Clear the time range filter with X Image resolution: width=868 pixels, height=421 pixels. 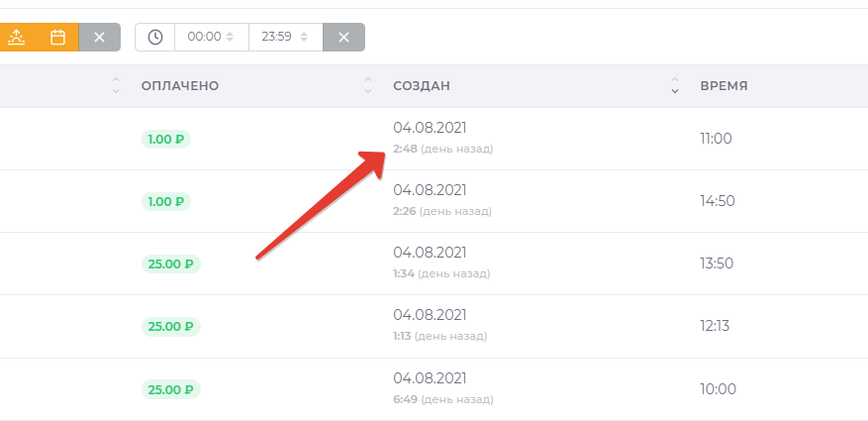pos(343,38)
